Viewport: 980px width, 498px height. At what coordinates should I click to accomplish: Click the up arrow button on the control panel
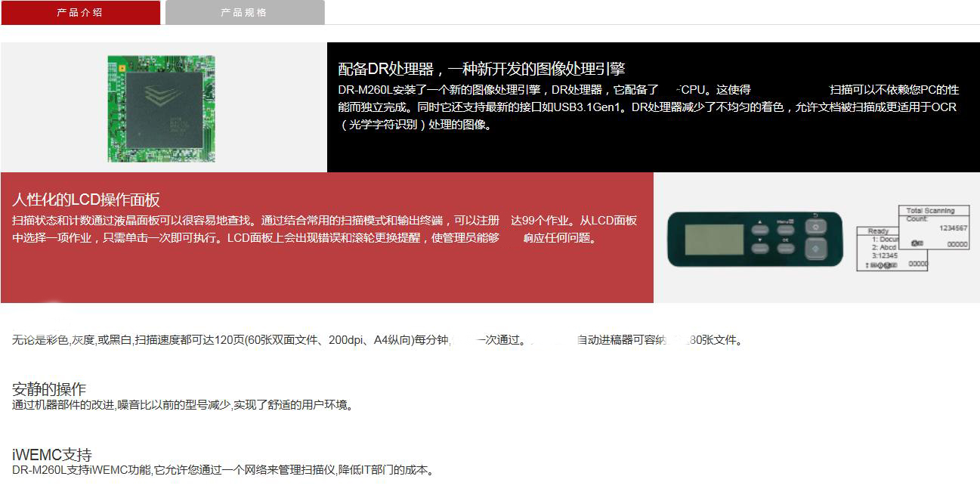760,230
